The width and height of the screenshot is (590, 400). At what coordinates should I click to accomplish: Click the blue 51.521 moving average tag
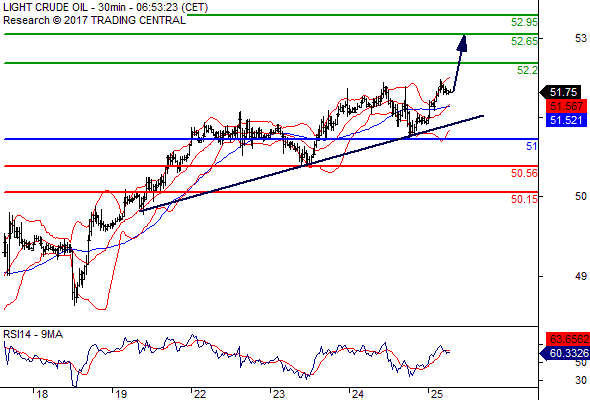566,120
